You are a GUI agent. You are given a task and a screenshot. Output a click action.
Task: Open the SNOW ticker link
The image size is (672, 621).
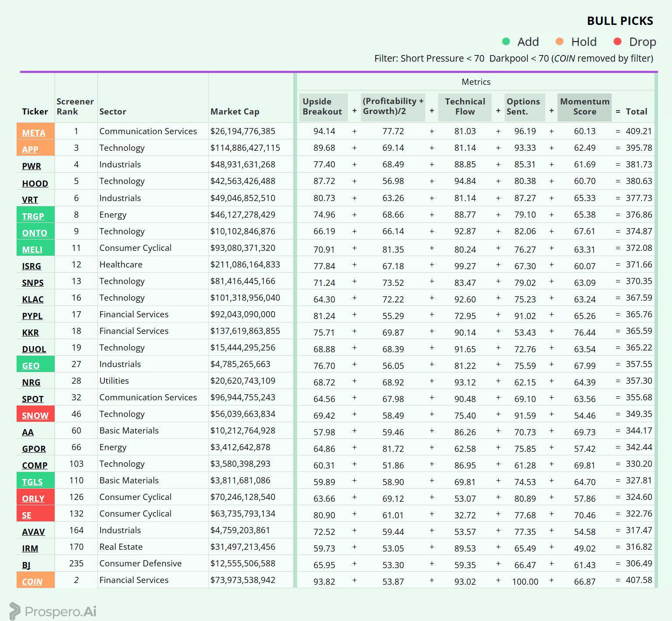coord(35,416)
